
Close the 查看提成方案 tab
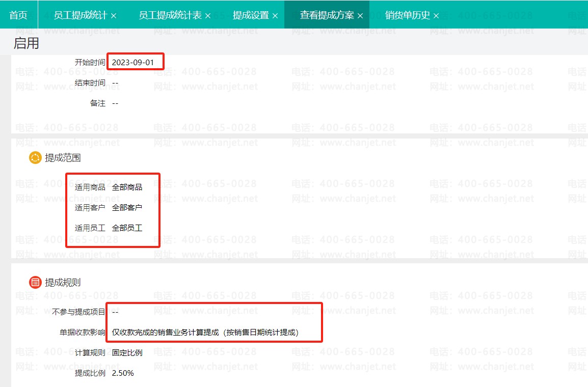coord(360,16)
